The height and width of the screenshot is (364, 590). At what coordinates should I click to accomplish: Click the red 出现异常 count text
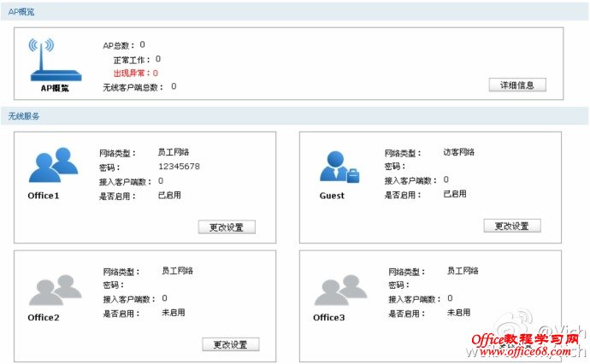pos(135,73)
